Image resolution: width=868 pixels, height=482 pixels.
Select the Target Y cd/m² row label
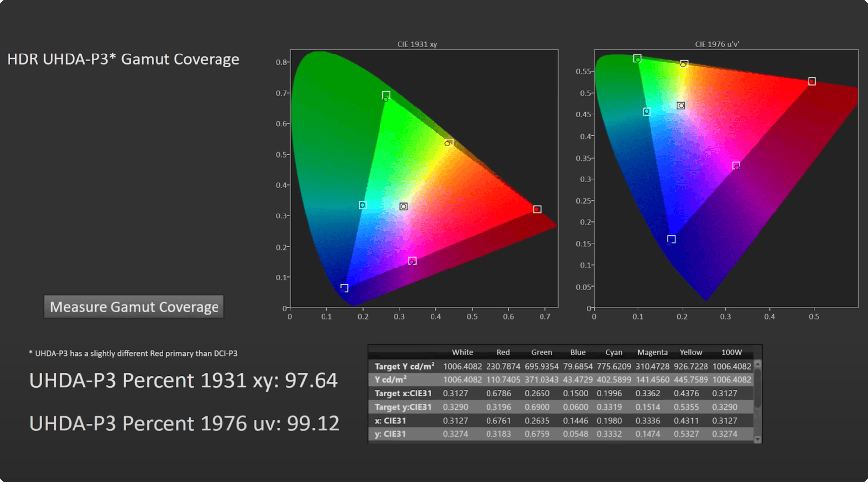pos(404,366)
